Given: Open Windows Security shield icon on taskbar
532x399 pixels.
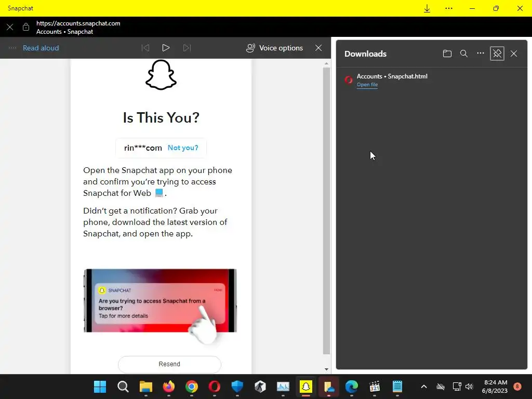Looking at the screenshot, I should click(237, 387).
